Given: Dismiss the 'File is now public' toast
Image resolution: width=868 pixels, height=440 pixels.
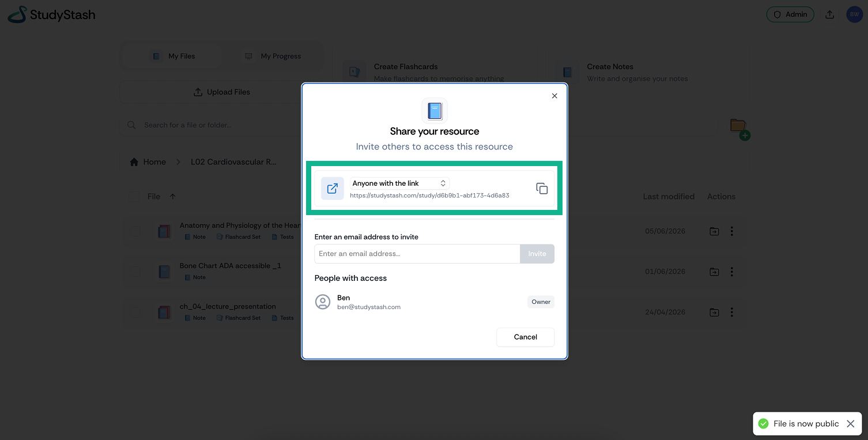Looking at the screenshot, I should click(850, 424).
